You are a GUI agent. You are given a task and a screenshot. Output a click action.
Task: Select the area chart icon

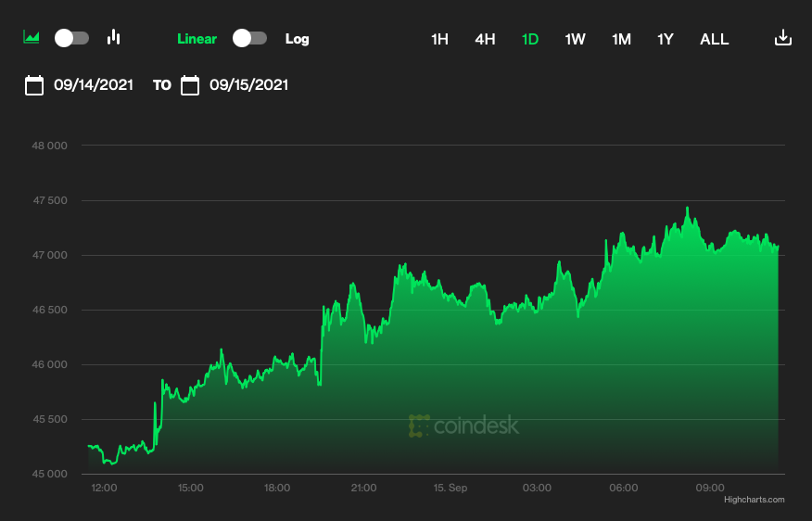pyautogui.click(x=32, y=38)
